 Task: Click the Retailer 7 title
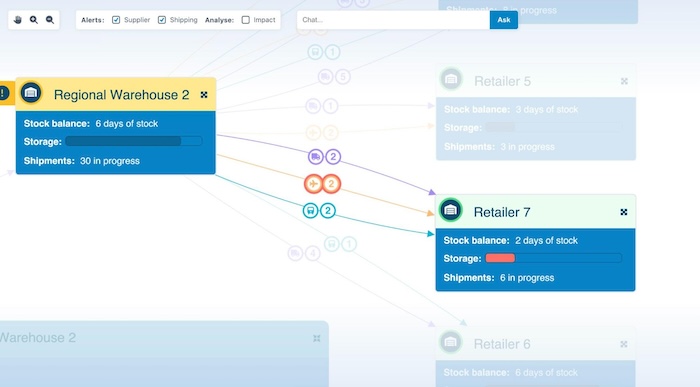(x=502, y=212)
